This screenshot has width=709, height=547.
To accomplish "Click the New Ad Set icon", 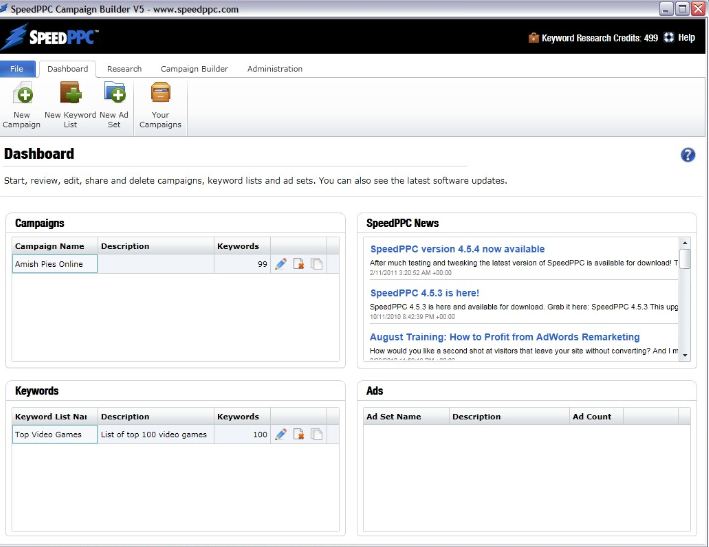I will pyautogui.click(x=114, y=104).
